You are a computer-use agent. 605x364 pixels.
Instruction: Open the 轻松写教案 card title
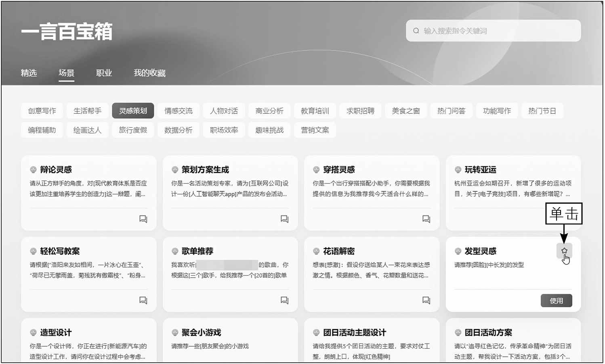[60, 251]
